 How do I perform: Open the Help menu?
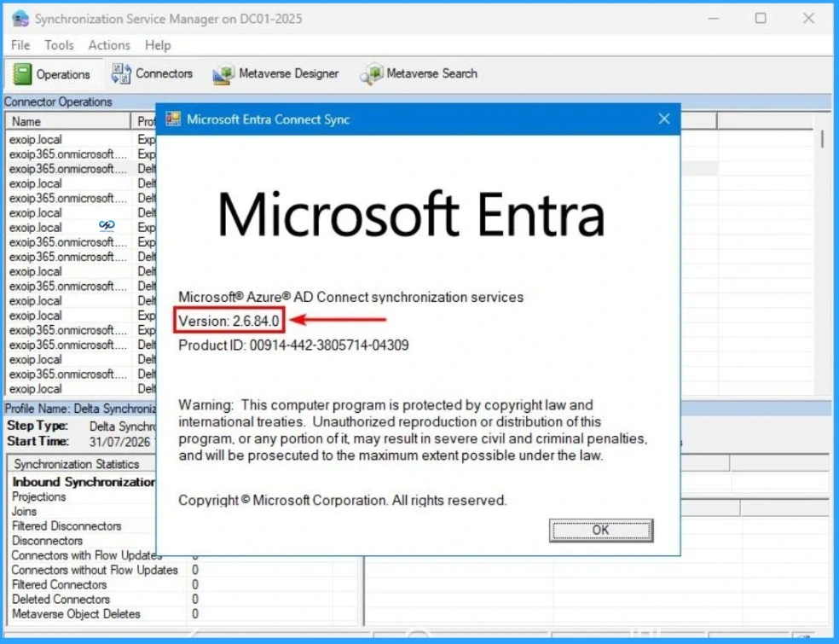[x=158, y=45]
